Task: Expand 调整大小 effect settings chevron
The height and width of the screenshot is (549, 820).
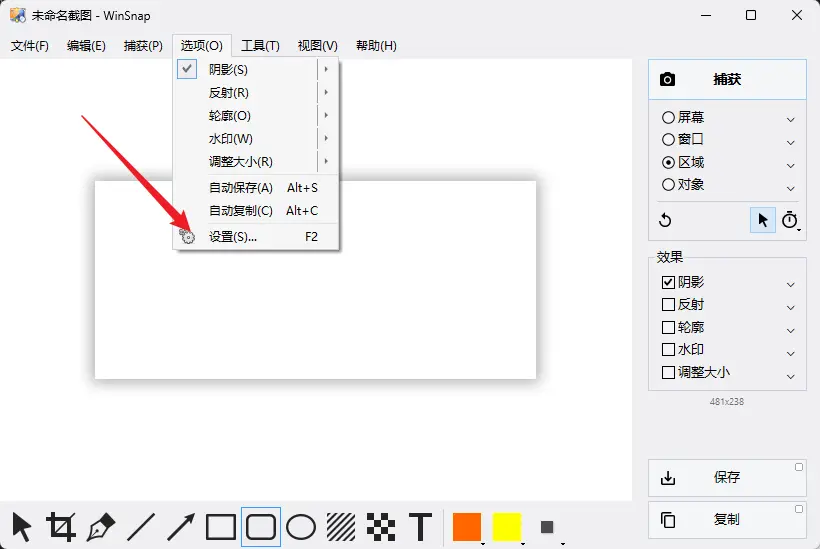Action: (791, 376)
